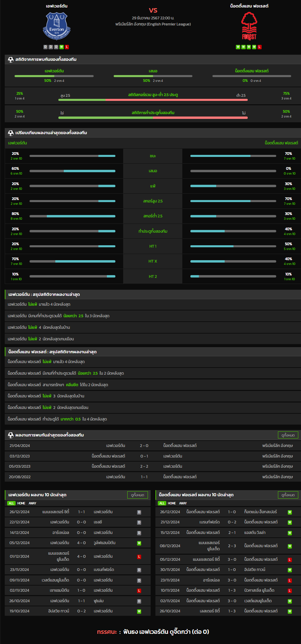Click Everton's 60% draw value in comparison table
Screen dimensions: 301x644
tap(15, 168)
